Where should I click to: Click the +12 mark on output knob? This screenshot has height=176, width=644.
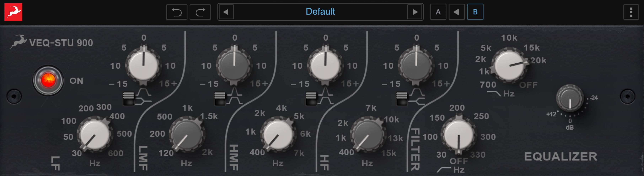click(x=551, y=114)
